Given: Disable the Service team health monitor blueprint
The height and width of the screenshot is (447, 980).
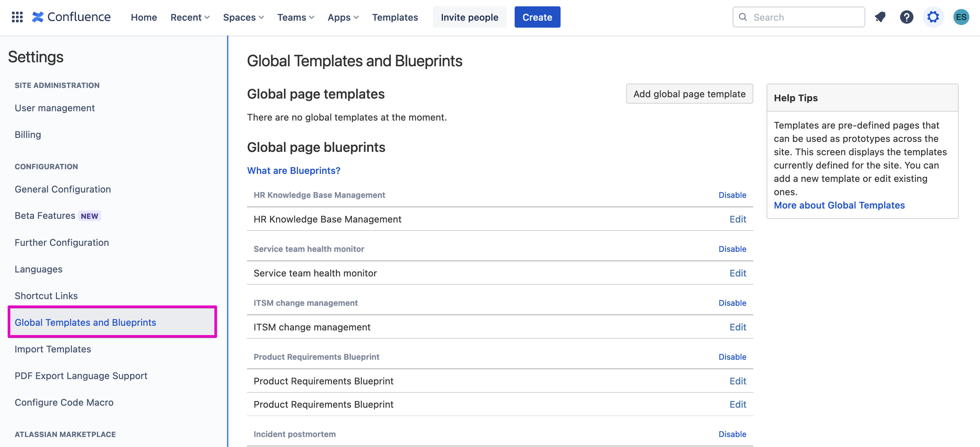Looking at the screenshot, I should 732,248.
